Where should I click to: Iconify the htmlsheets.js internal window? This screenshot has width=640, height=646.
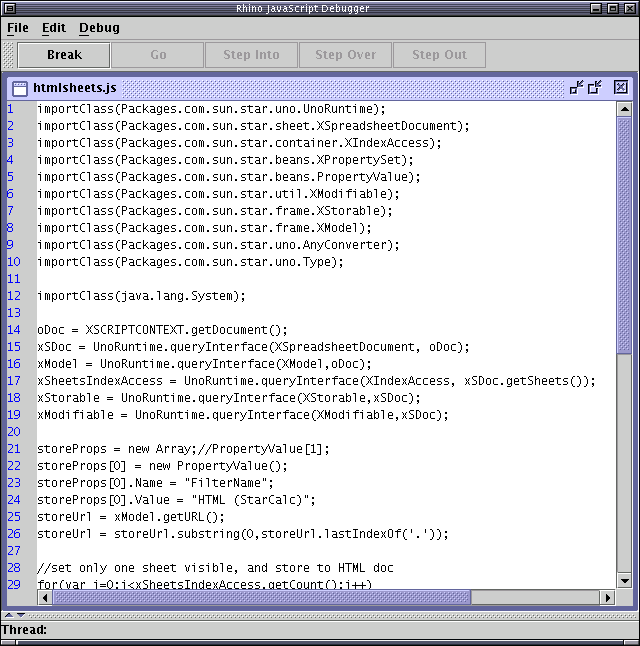(x=576, y=88)
